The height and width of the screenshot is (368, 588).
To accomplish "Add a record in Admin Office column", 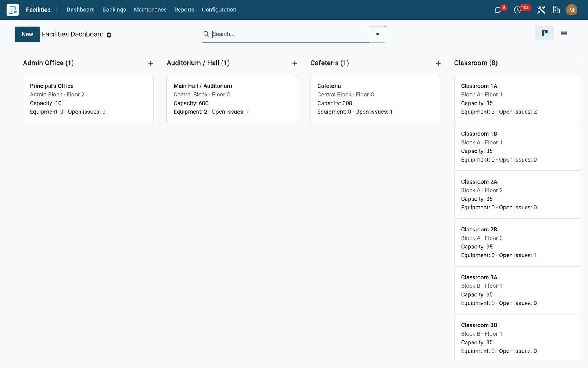I will (151, 63).
